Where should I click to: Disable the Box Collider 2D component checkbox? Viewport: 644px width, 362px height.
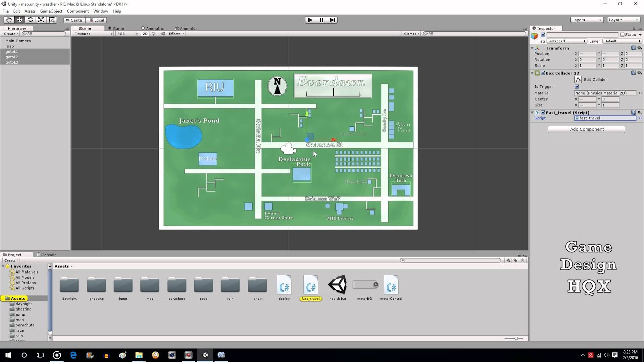pos(542,73)
